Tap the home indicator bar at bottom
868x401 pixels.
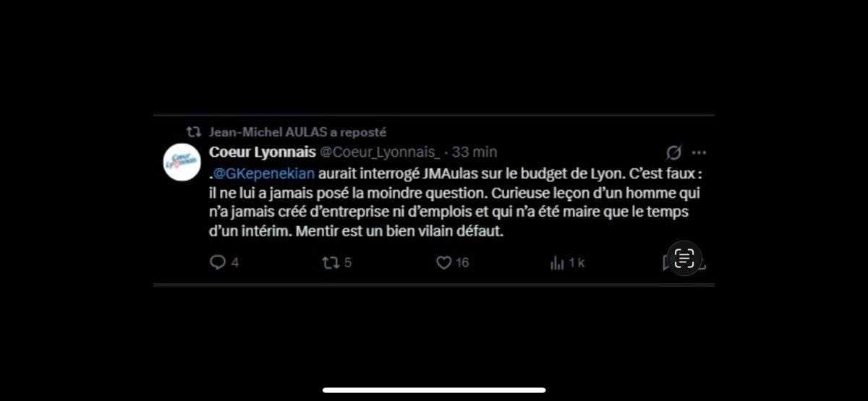[434, 390]
